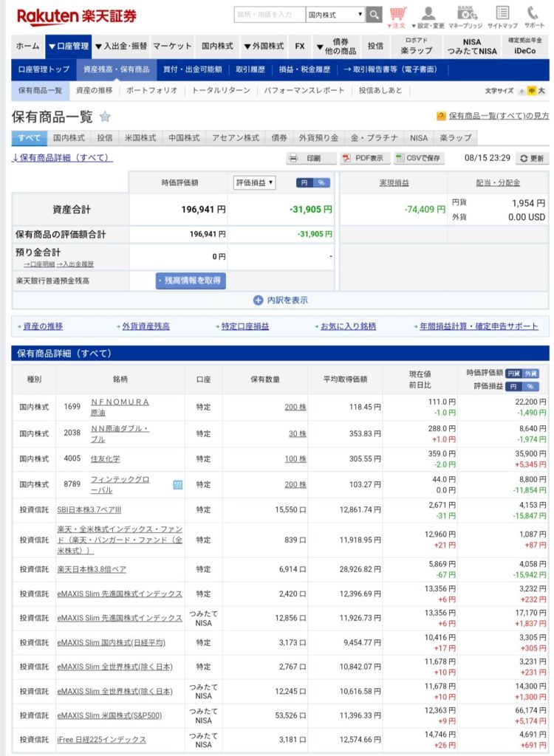Open the shopping cart 注文 icon
Viewport: 554px width, 756px height.
tap(398, 18)
